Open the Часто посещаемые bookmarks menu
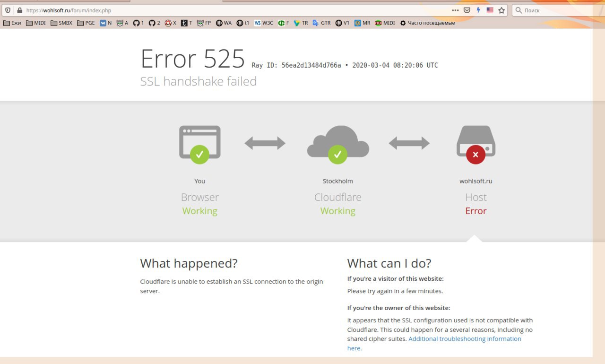The width and height of the screenshot is (605, 364). (427, 23)
